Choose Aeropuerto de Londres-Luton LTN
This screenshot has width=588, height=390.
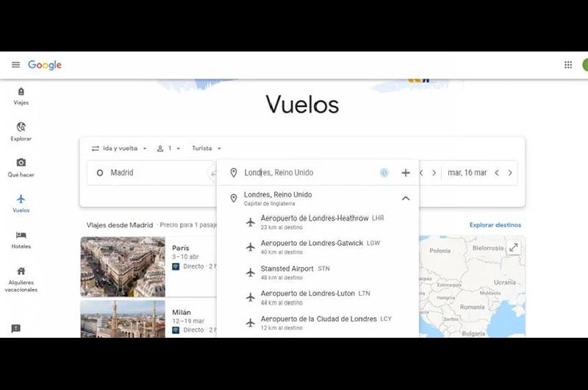tap(318, 297)
